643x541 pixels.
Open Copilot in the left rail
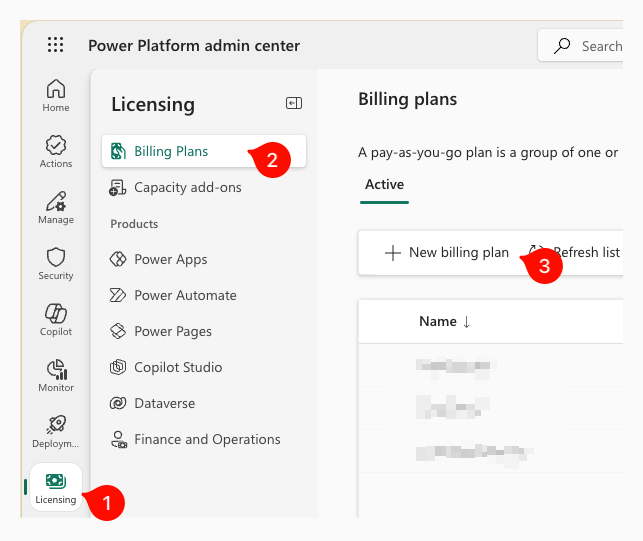coord(56,319)
